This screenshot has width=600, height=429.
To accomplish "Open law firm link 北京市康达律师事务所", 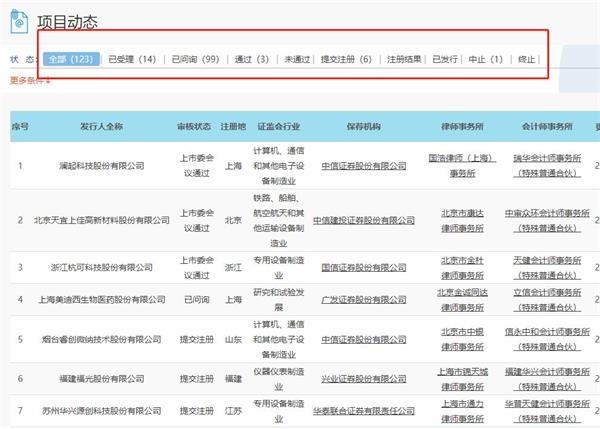I will coord(462,220).
